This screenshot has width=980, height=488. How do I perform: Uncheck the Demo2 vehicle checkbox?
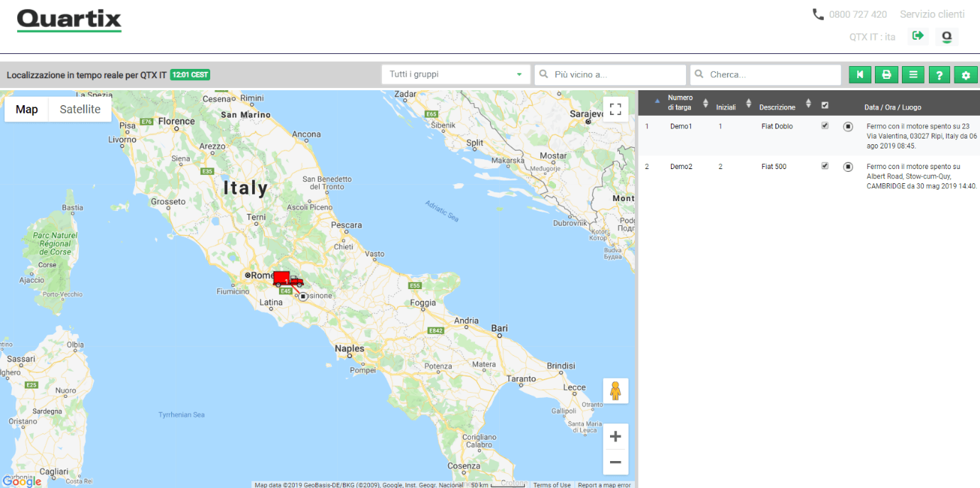coord(824,166)
